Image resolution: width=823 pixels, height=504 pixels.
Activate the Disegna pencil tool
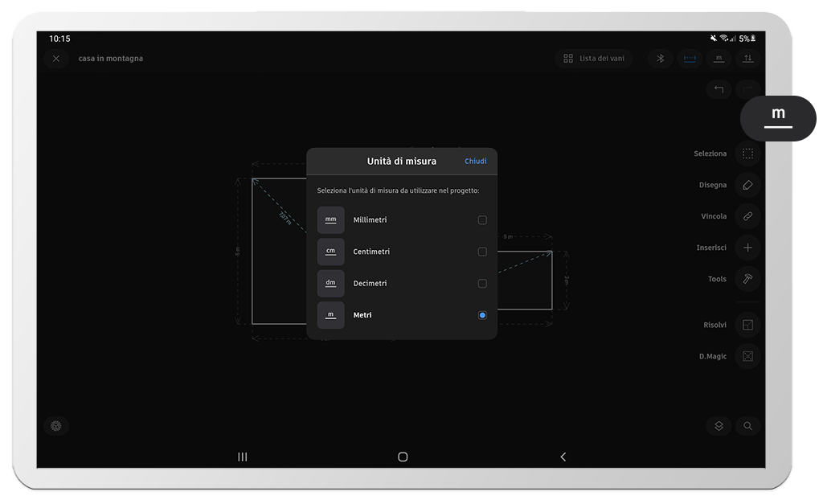pyautogui.click(x=747, y=185)
